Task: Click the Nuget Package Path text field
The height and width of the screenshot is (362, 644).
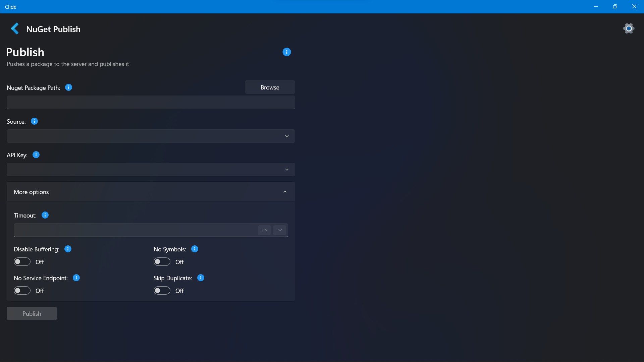Action: pos(151,103)
